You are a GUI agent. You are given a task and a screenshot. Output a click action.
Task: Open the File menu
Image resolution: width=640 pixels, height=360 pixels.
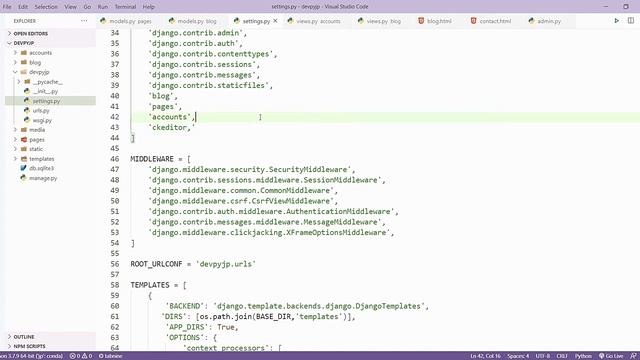(x=7, y=7)
